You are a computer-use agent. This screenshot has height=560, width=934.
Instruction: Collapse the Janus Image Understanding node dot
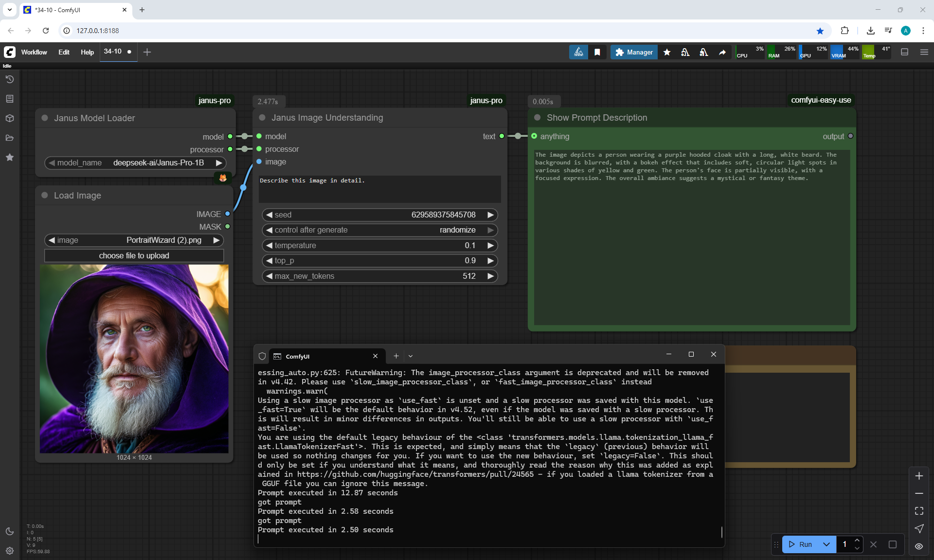click(262, 118)
